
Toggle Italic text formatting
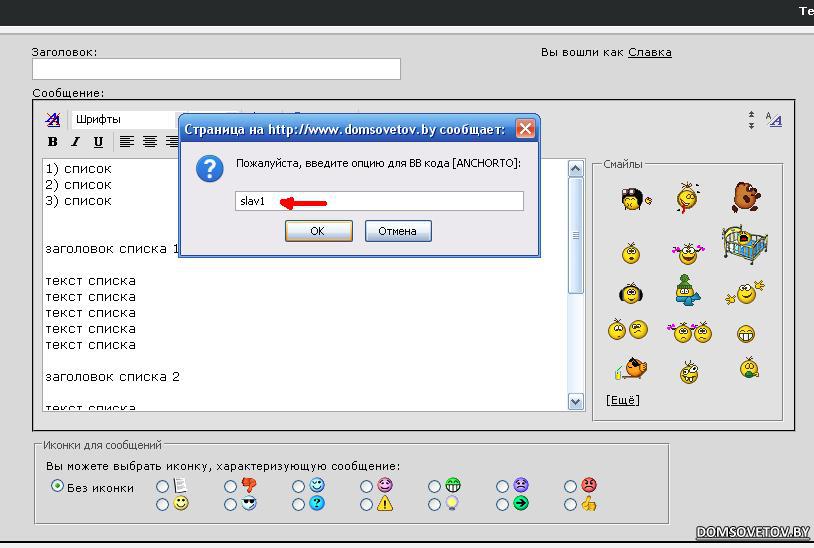75,142
